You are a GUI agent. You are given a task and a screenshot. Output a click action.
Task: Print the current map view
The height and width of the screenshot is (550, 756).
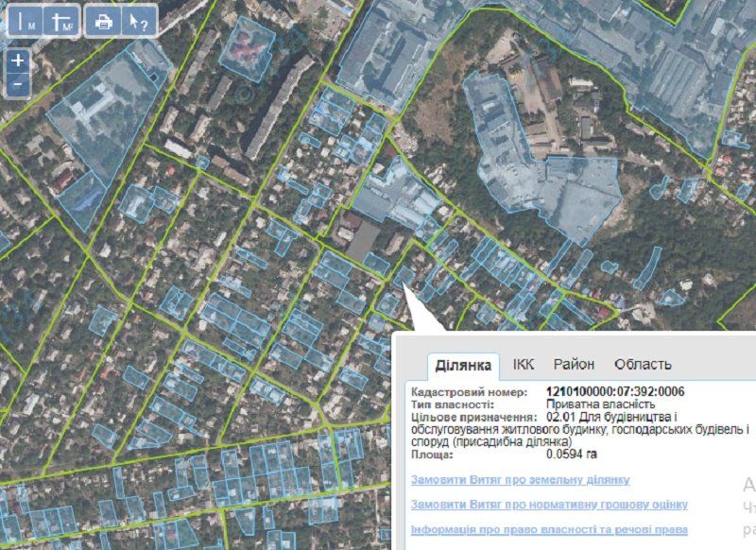click(x=103, y=21)
